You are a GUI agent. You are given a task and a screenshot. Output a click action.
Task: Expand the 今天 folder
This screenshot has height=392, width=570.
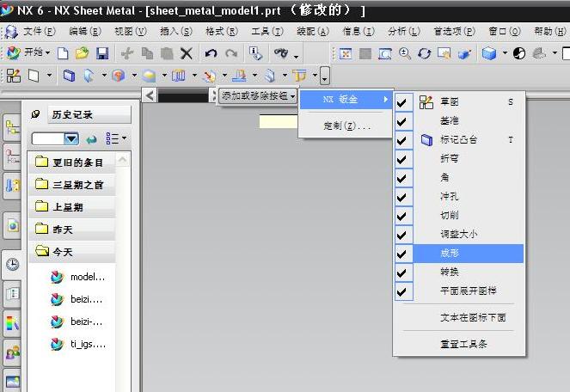pos(72,251)
